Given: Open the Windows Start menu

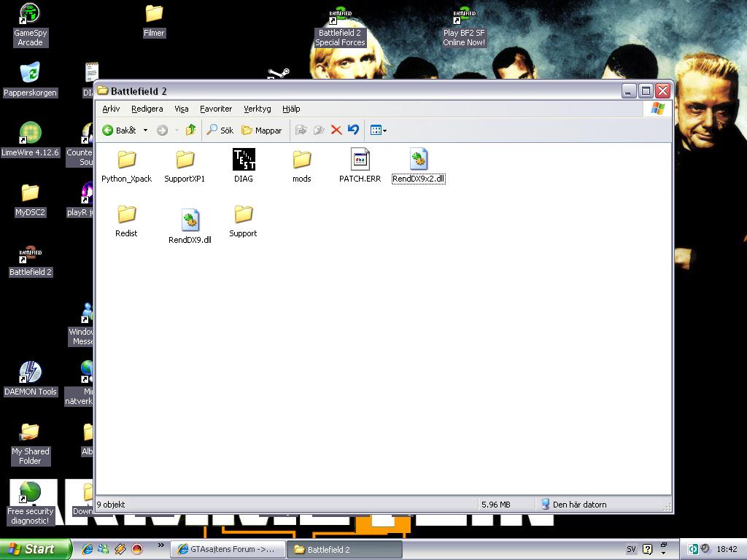Looking at the screenshot, I should (x=35, y=549).
